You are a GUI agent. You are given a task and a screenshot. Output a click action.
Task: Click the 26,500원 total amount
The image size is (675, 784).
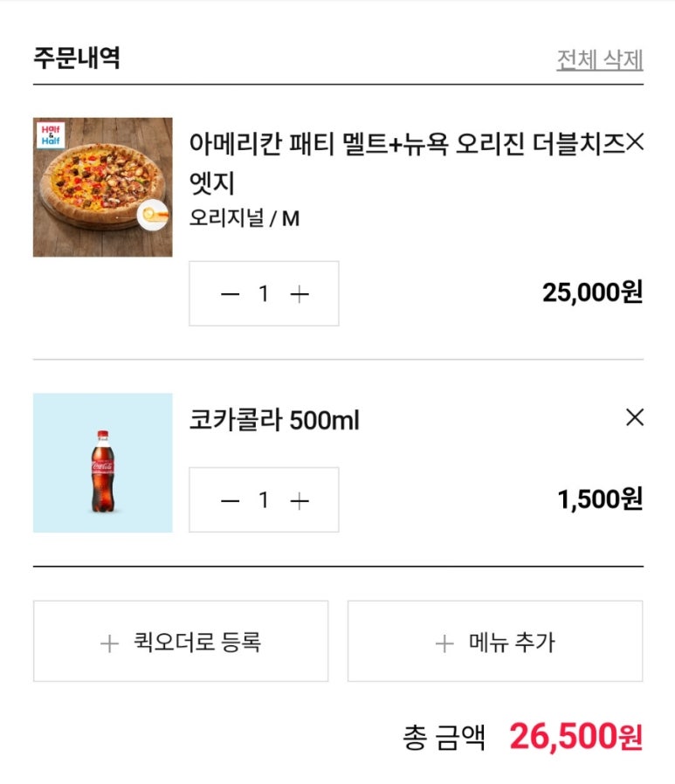click(x=575, y=737)
